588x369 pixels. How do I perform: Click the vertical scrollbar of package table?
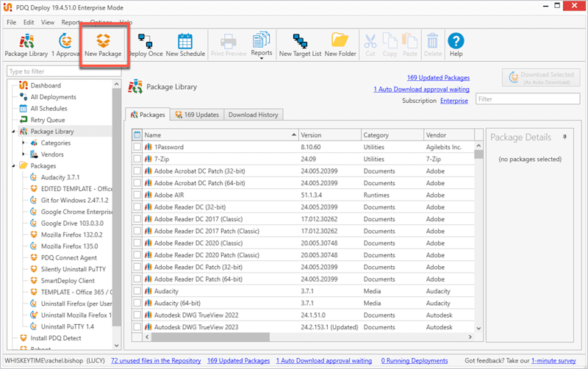(478, 154)
